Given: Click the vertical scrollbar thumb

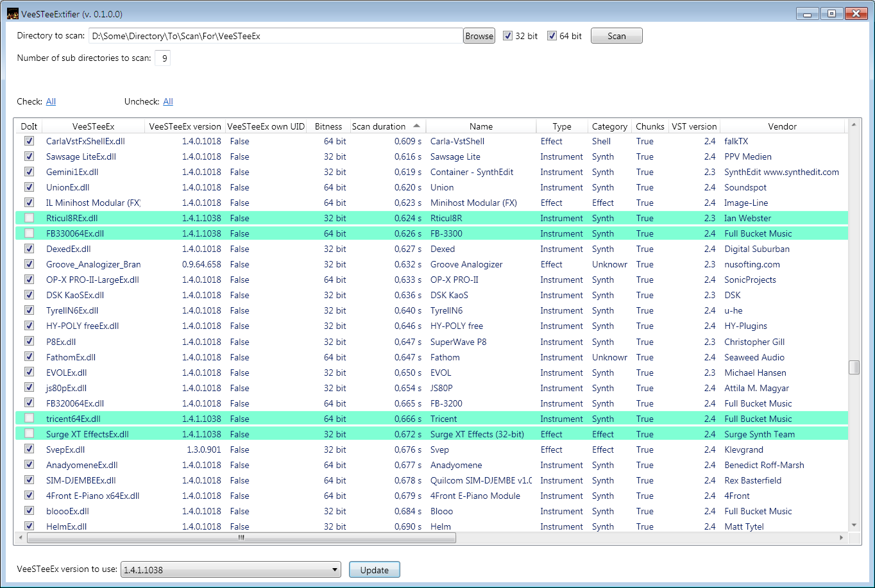Looking at the screenshot, I should [854, 367].
